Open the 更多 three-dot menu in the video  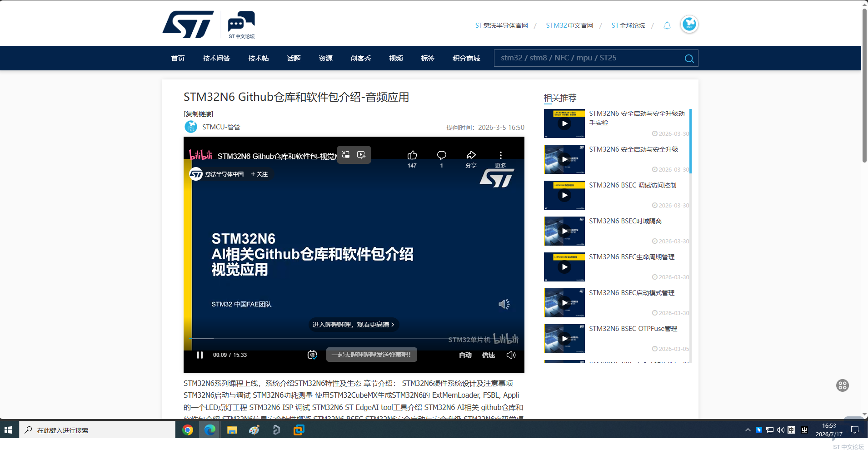pos(500,155)
